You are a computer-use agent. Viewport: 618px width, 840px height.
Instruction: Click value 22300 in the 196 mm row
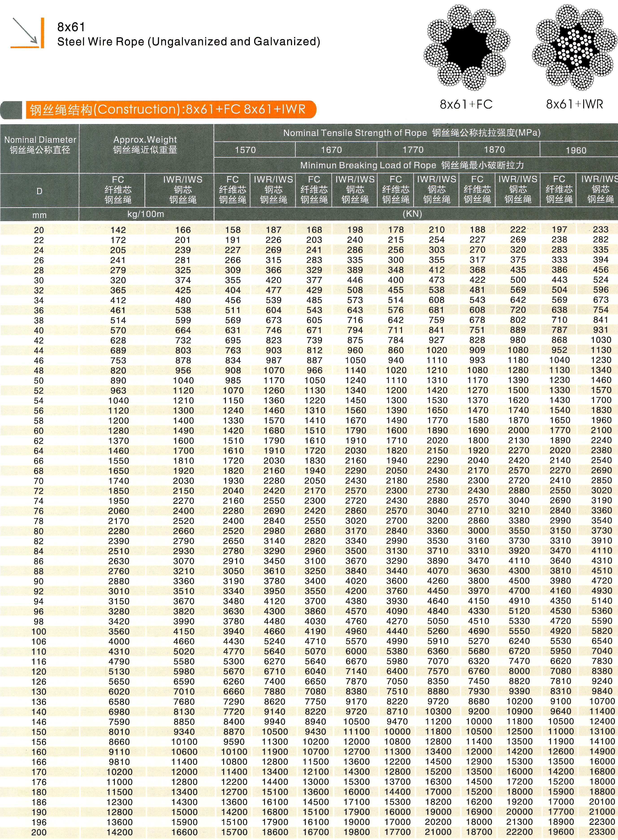pyautogui.click(x=602, y=822)
